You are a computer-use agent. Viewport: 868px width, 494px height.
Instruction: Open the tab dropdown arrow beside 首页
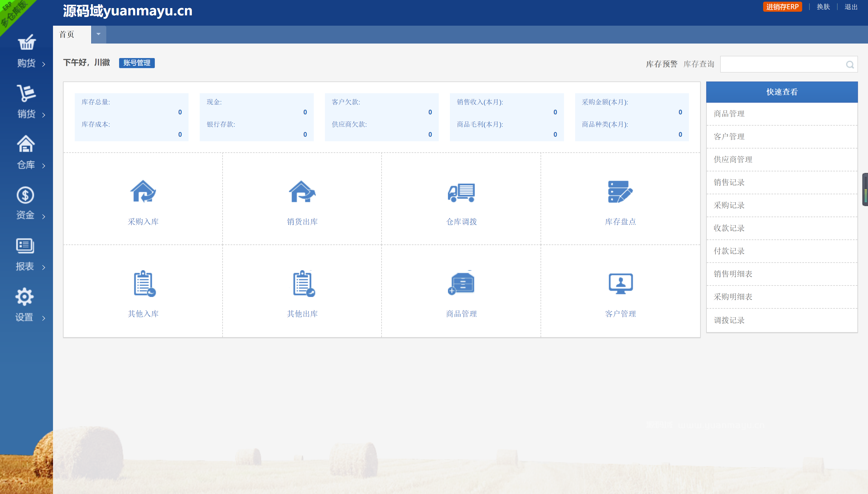click(98, 34)
